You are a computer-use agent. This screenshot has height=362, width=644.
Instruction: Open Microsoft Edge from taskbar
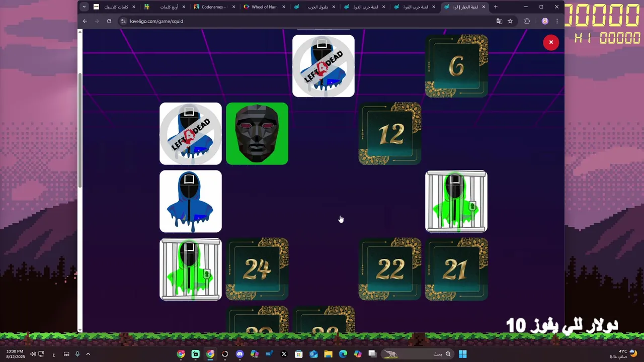click(343, 354)
